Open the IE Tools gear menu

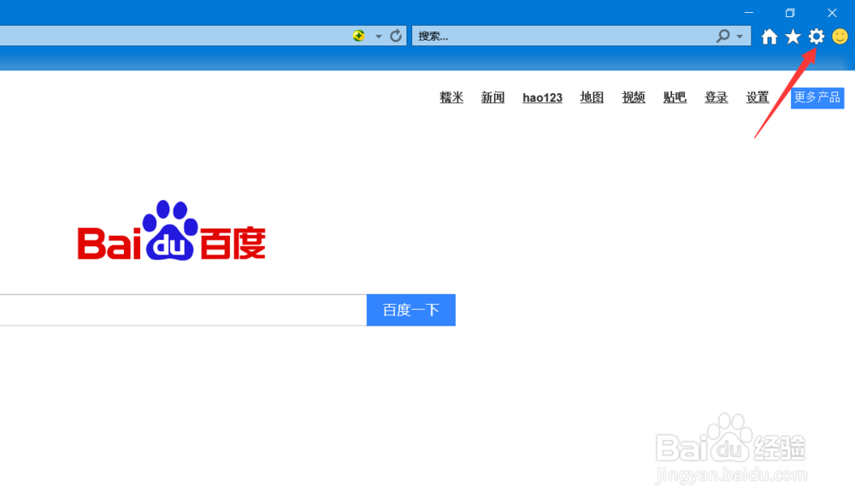(x=817, y=37)
